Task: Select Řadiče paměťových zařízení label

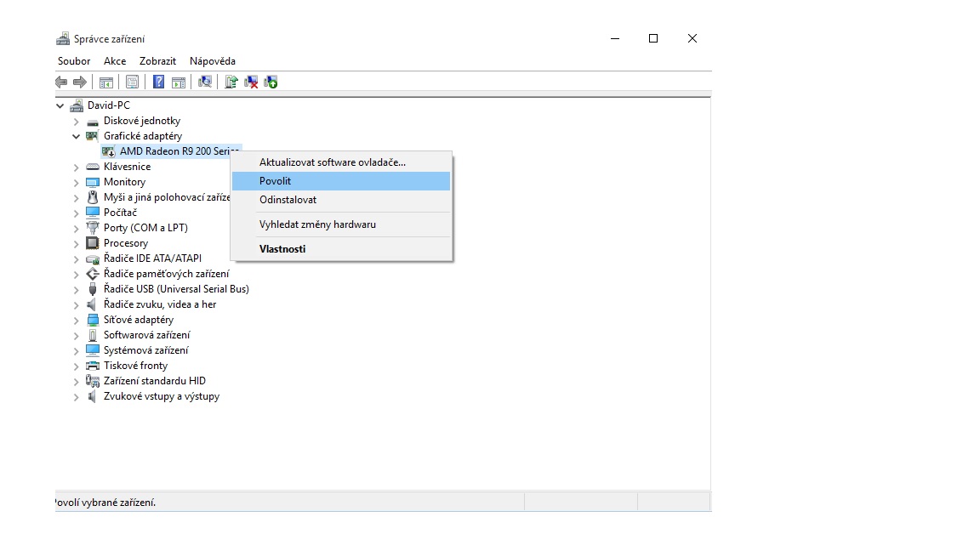Action: pyautogui.click(x=166, y=274)
